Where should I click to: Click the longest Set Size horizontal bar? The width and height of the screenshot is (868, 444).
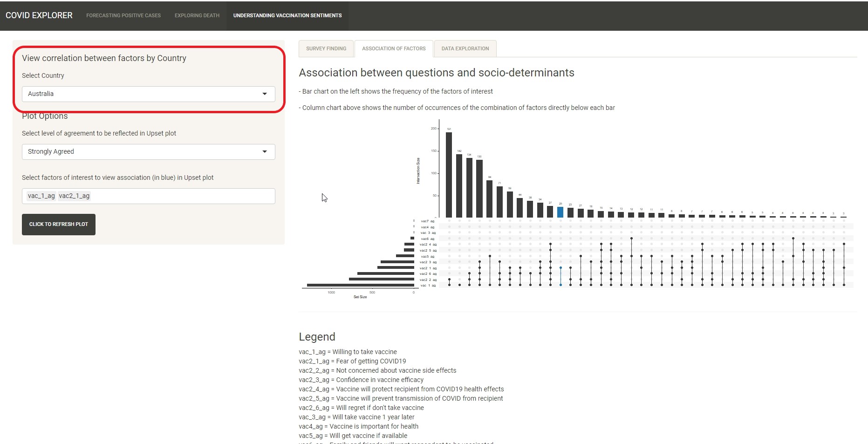point(360,285)
